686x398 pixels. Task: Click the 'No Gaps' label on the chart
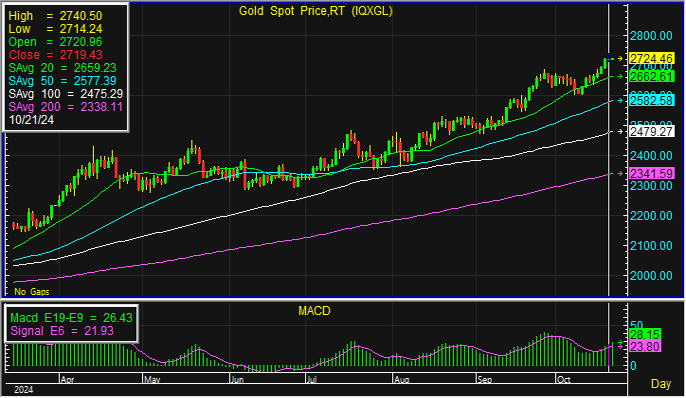click(x=32, y=292)
